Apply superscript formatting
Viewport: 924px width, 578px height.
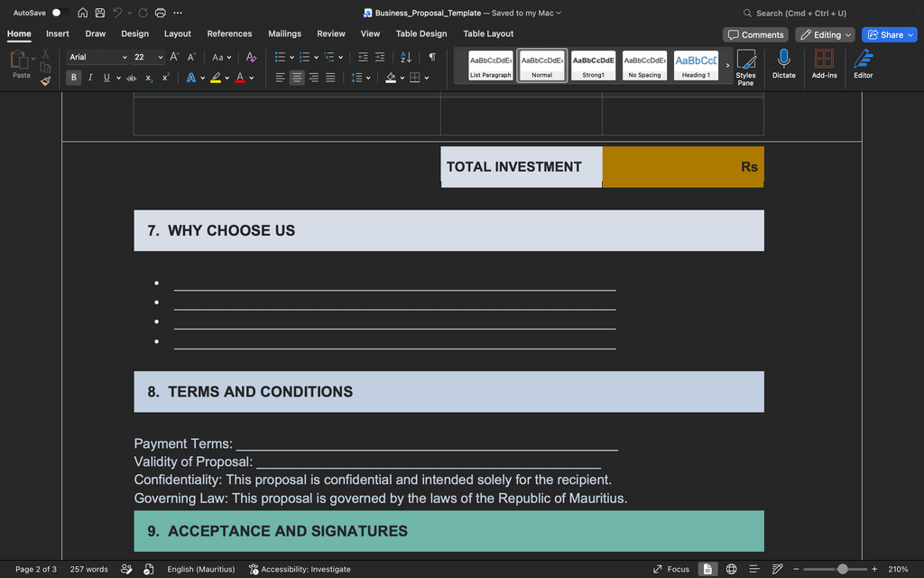(x=166, y=78)
